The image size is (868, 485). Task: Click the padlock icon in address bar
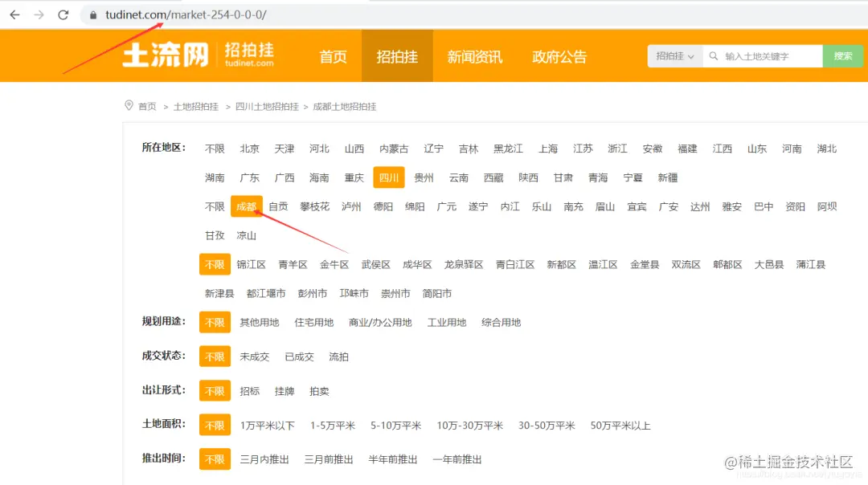pyautogui.click(x=91, y=14)
